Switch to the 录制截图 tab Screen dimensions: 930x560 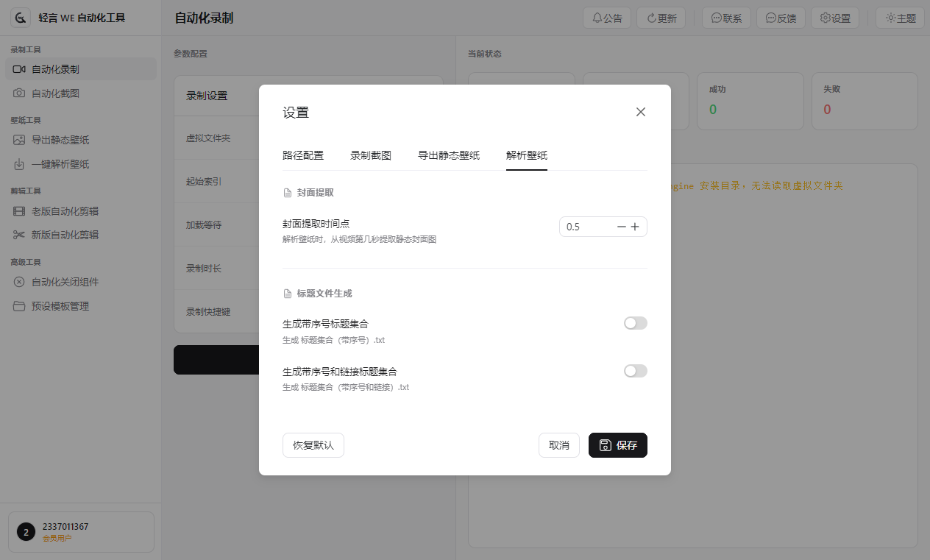click(371, 155)
